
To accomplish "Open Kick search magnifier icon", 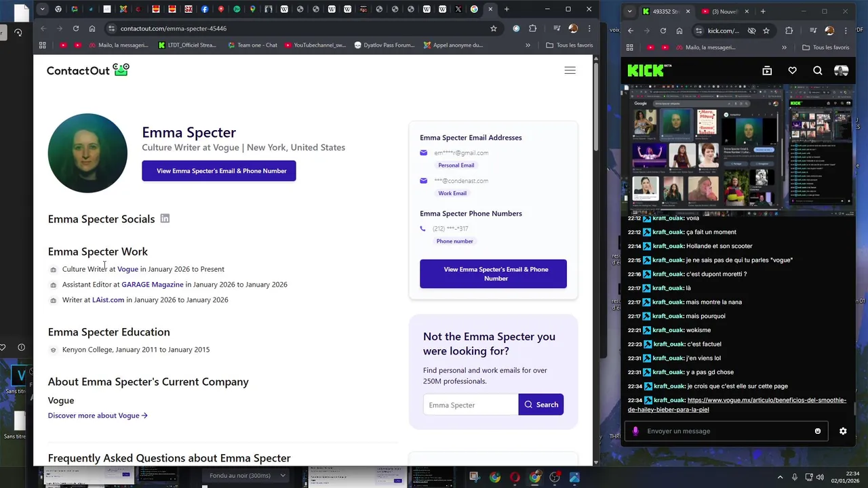I will pyautogui.click(x=818, y=70).
